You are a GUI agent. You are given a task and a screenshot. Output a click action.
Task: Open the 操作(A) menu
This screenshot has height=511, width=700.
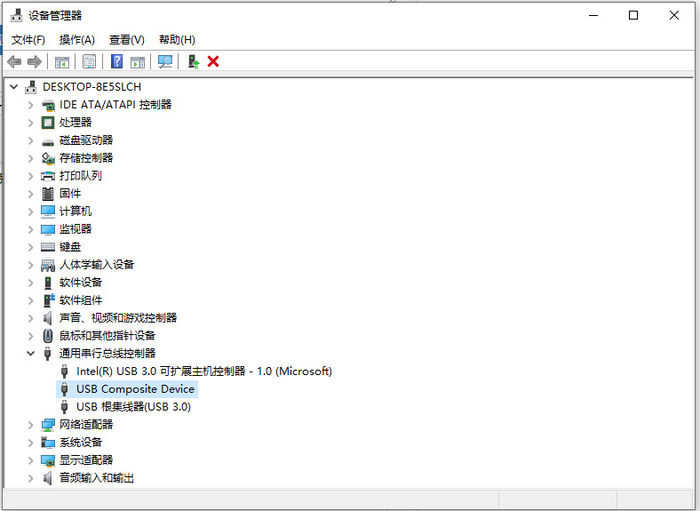(77, 40)
